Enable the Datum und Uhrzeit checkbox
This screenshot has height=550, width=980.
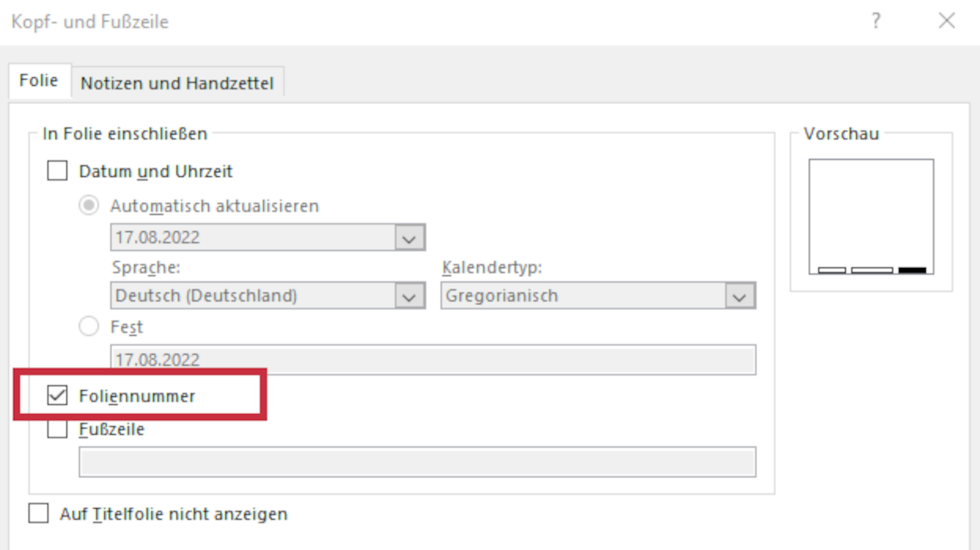pos(58,171)
